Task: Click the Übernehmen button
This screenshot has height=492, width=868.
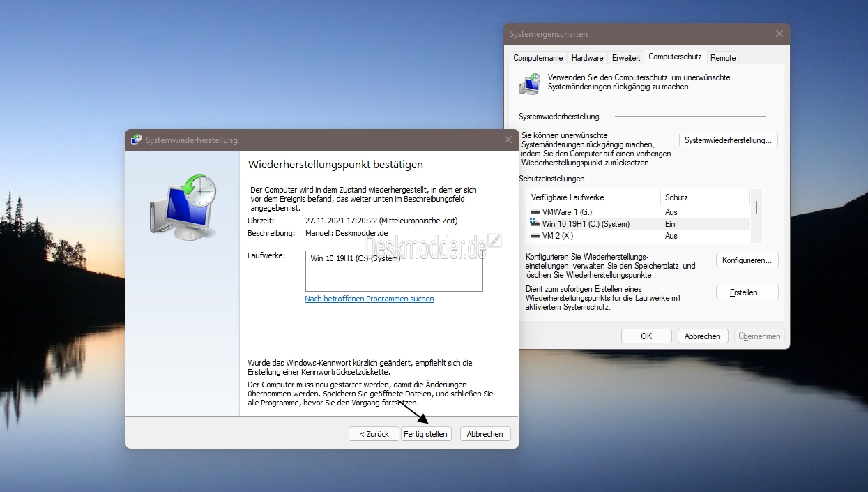Action: (759, 336)
